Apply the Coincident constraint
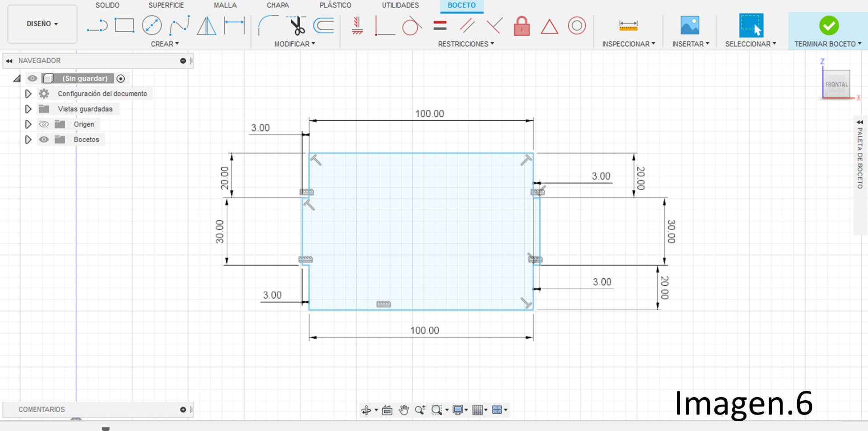868x431 pixels. (x=385, y=25)
